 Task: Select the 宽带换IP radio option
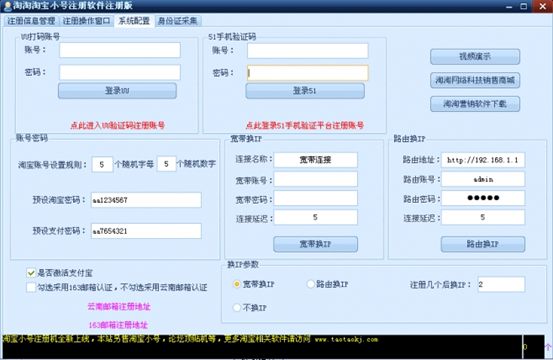[x=237, y=284]
